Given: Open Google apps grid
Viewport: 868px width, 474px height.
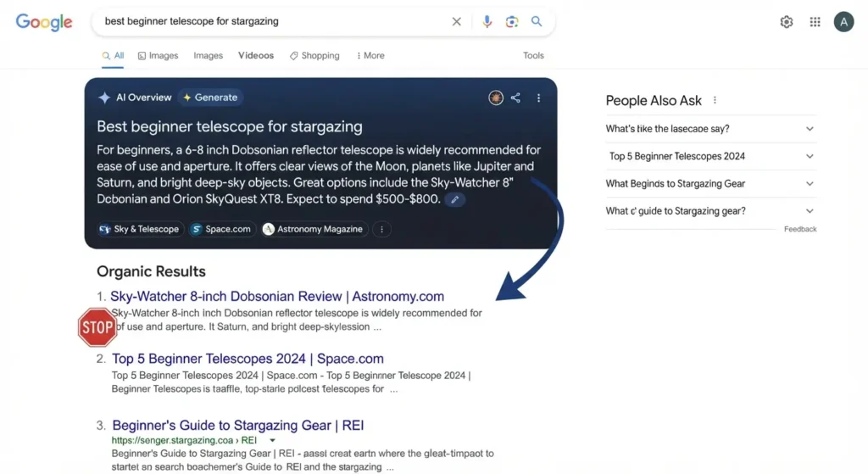Looking at the screenshot, I should click(815, 22).
